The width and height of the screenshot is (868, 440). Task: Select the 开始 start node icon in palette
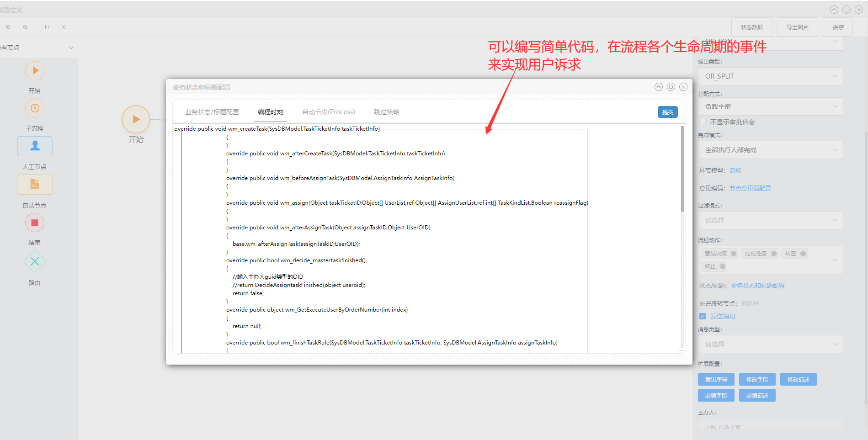coord(35,71)
